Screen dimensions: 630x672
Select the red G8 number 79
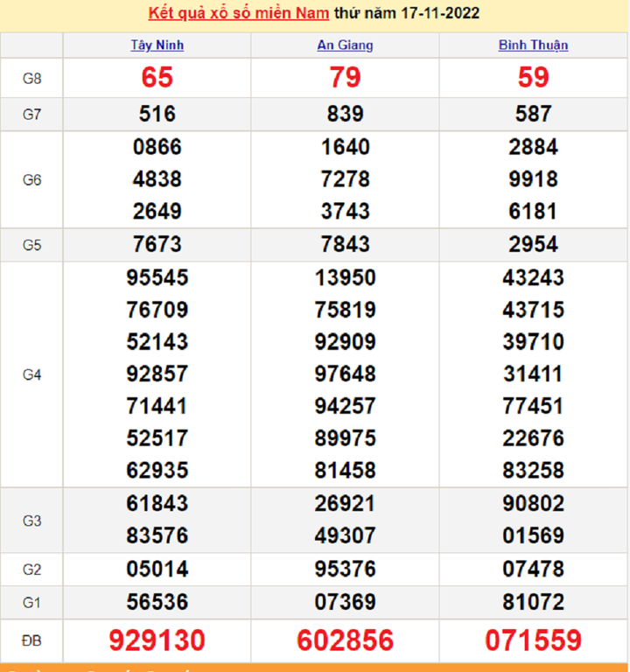pos(345,78)
